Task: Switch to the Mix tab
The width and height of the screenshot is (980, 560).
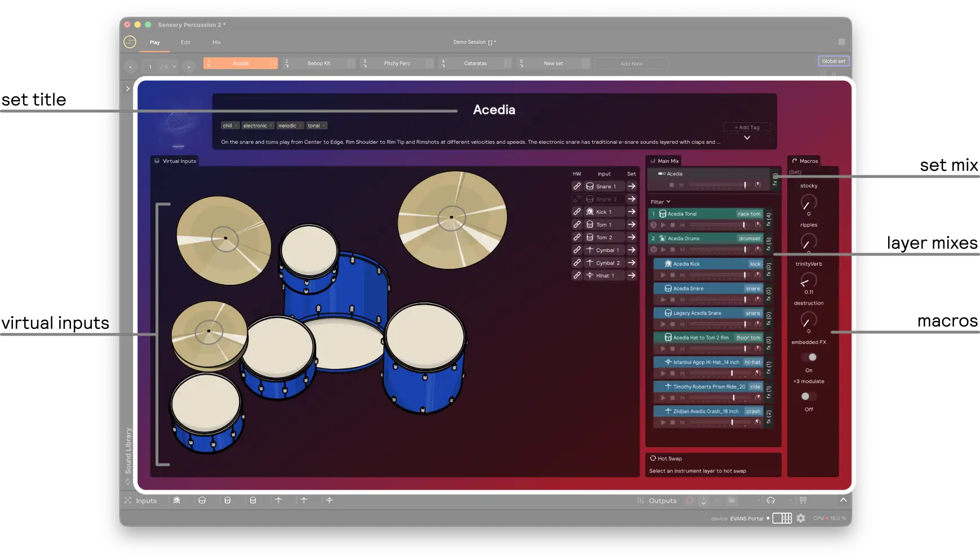Action: (x=216, y=42)
